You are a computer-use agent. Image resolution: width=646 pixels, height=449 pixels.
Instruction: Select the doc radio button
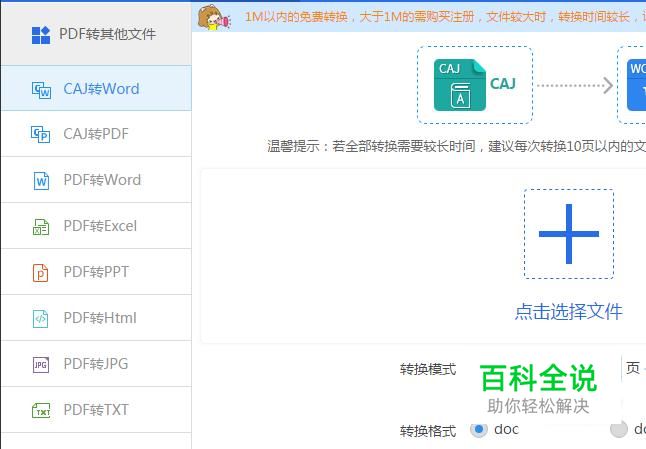[x=479, y=430]
